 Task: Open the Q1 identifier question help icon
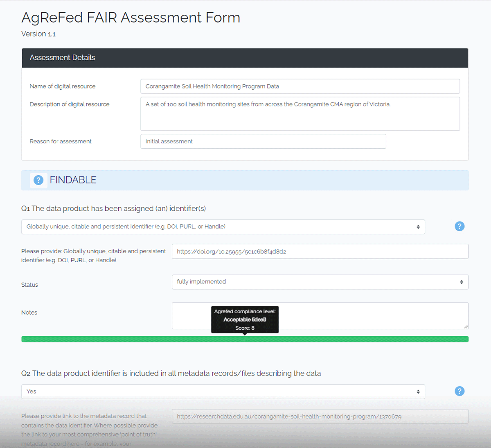[x=459, y=226]
